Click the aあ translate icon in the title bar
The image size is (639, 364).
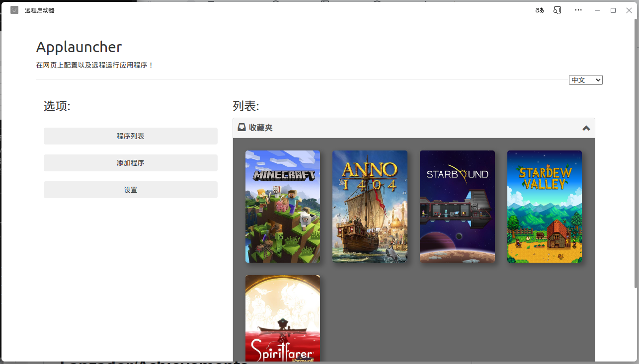pos(539,10)
